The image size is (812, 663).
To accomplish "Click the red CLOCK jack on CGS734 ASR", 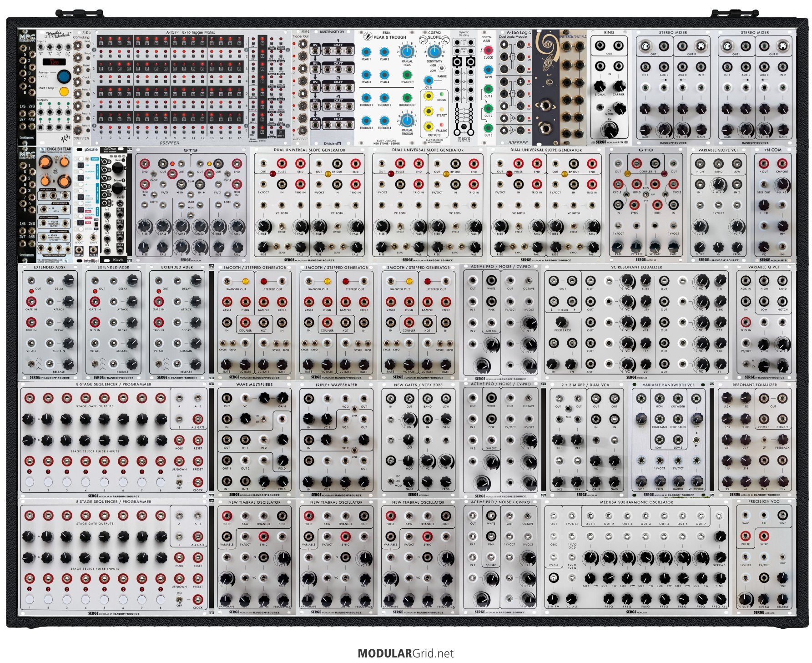I will point(488,50).
